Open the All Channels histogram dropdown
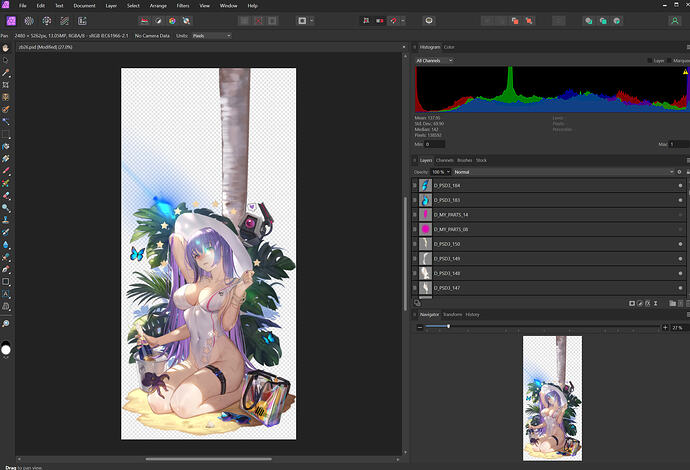The image size is (690, 470). pos(434,61)
